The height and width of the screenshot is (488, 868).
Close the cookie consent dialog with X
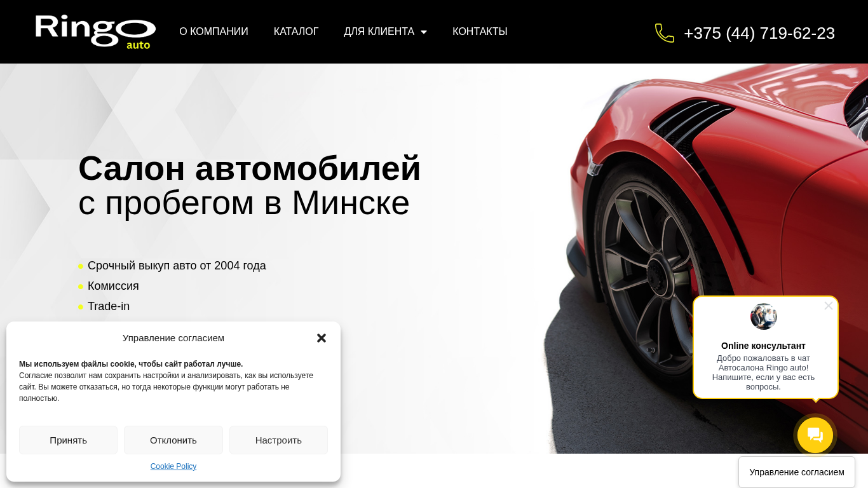click(x=322, y=338)
